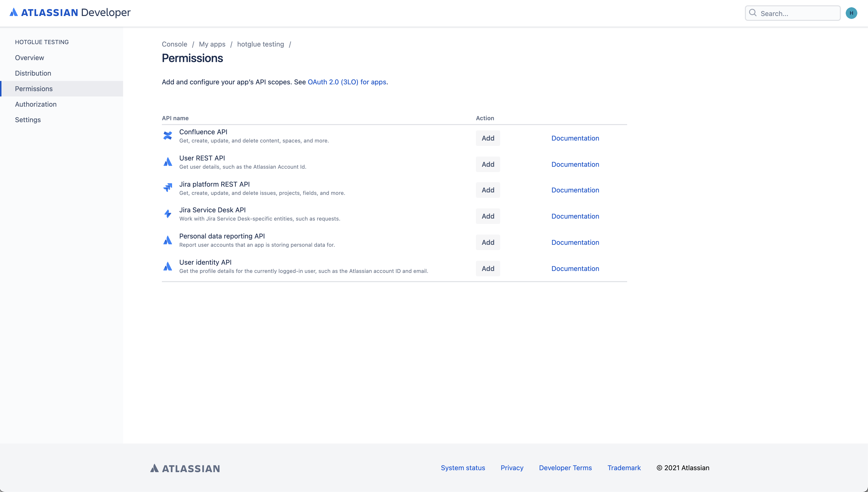This screenshot has width=868, height=492.
Task: Click the Jira platform REST API icon
Action: pyautogui.click(x=167, y=188)
